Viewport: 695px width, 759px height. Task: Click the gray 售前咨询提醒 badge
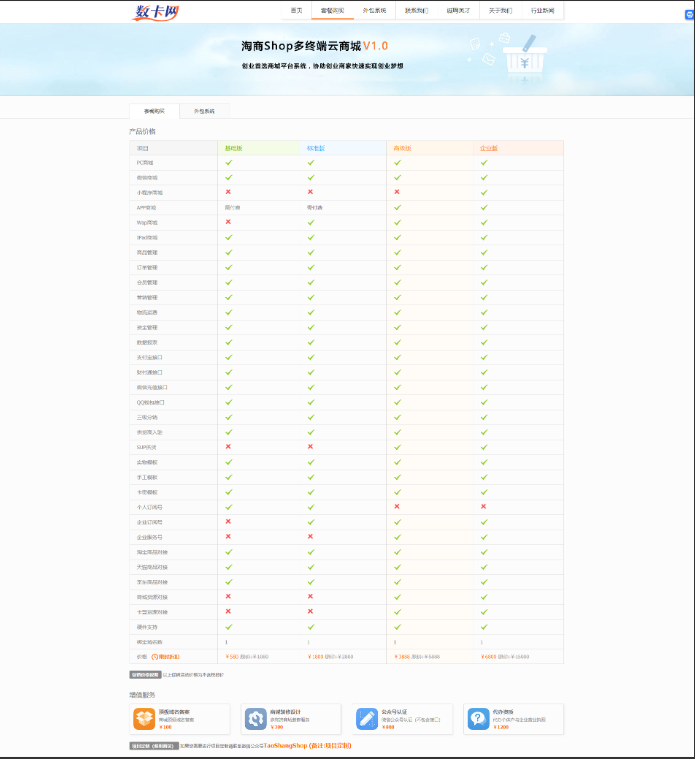(x=145, y=675)
